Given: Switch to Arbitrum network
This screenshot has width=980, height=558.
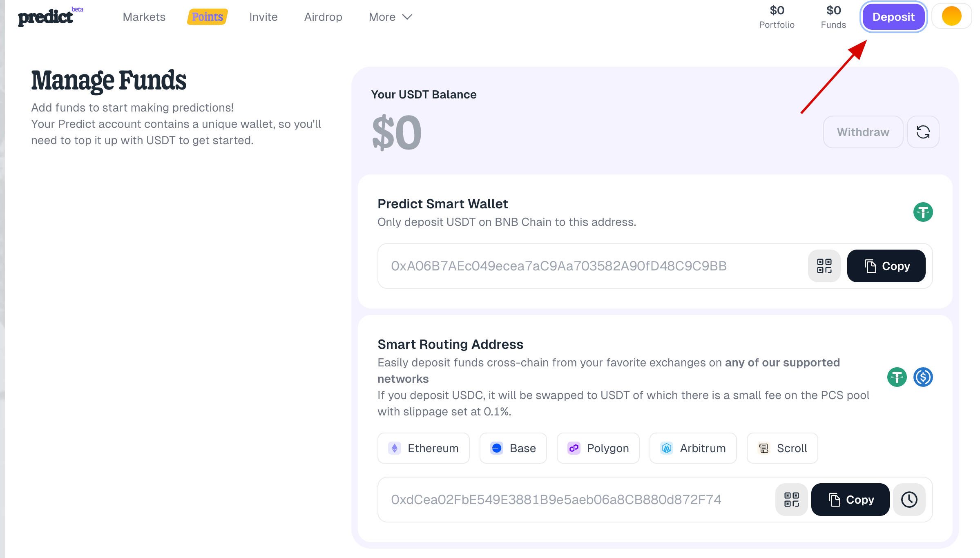Looking at the screenshot, I should [693, 448].
